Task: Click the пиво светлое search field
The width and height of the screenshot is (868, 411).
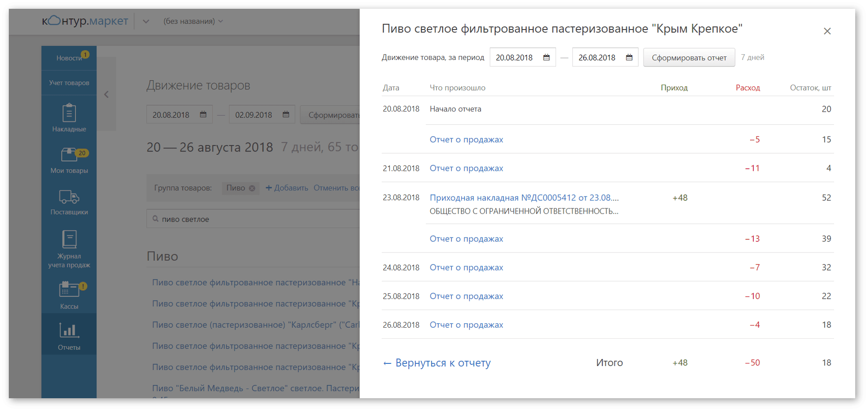Action: click(256, 219)
